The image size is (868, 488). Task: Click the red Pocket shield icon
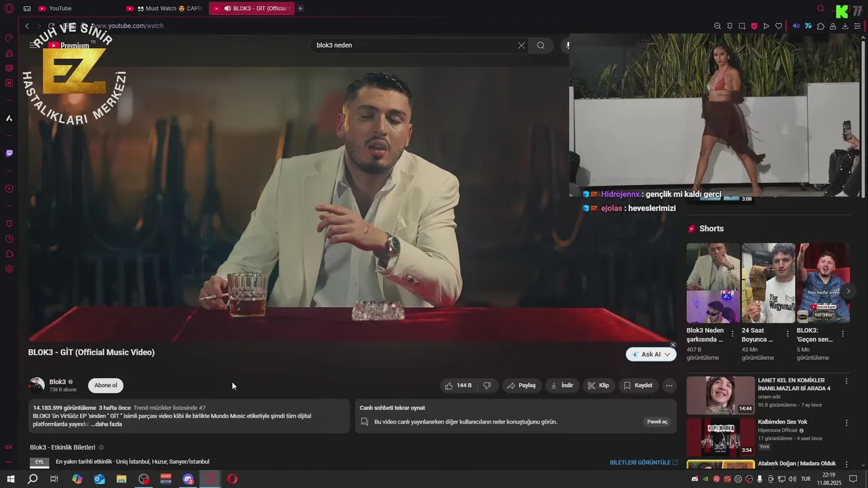click(x=754, y=26)
